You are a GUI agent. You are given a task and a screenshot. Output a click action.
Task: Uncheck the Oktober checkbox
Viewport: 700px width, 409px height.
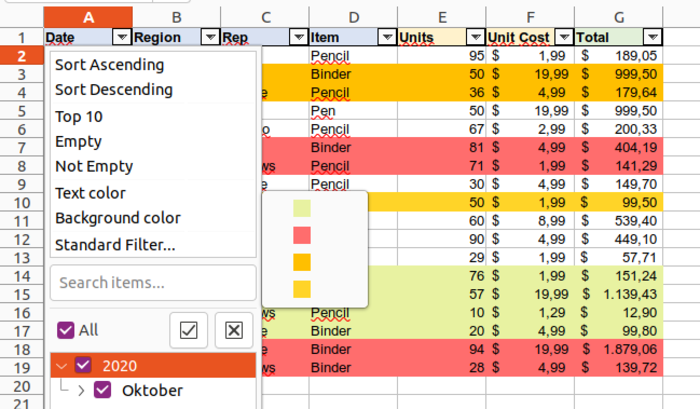click(x=102, y=390)
